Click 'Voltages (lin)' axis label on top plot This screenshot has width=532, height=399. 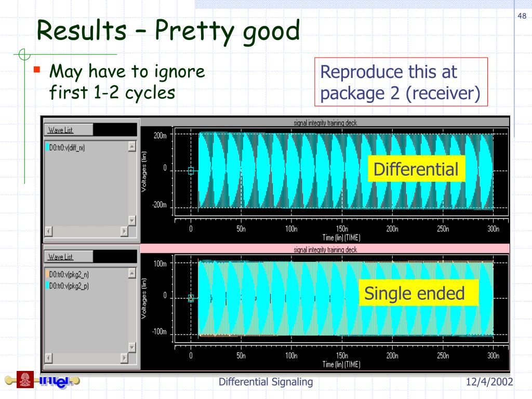[x=144, y=171]
